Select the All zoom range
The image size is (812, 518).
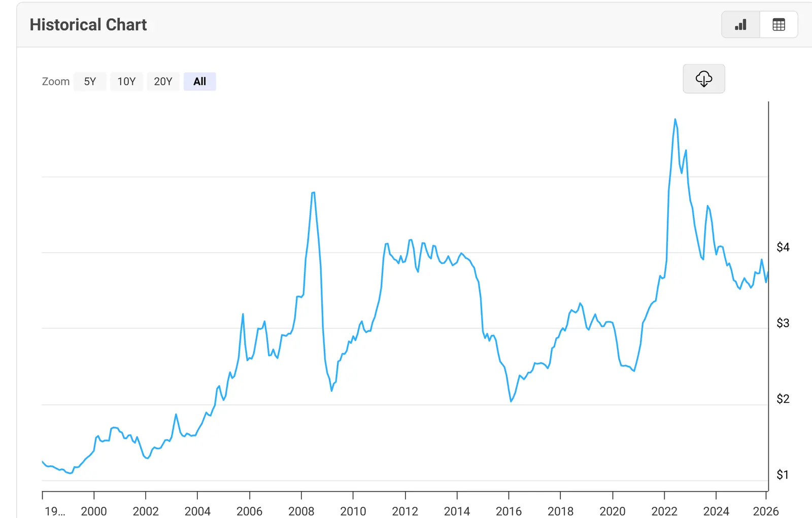coord(200,81)
